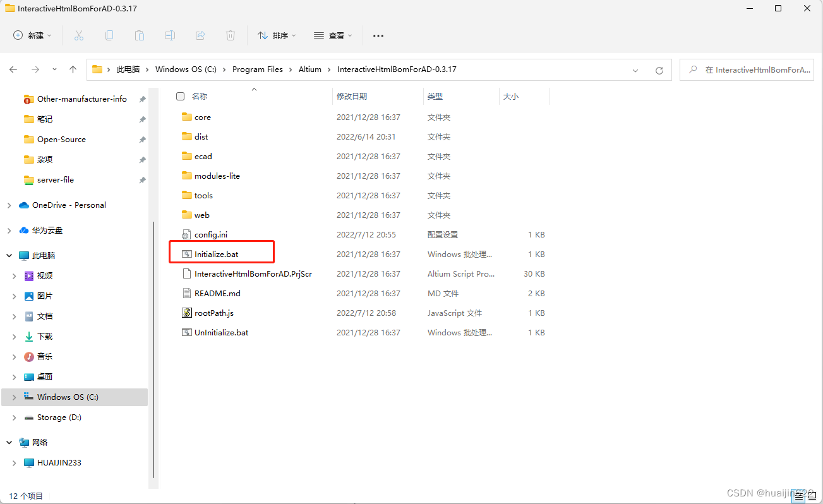Unpin Open-Source folder using its pin icon

click(x=142, y=140)
